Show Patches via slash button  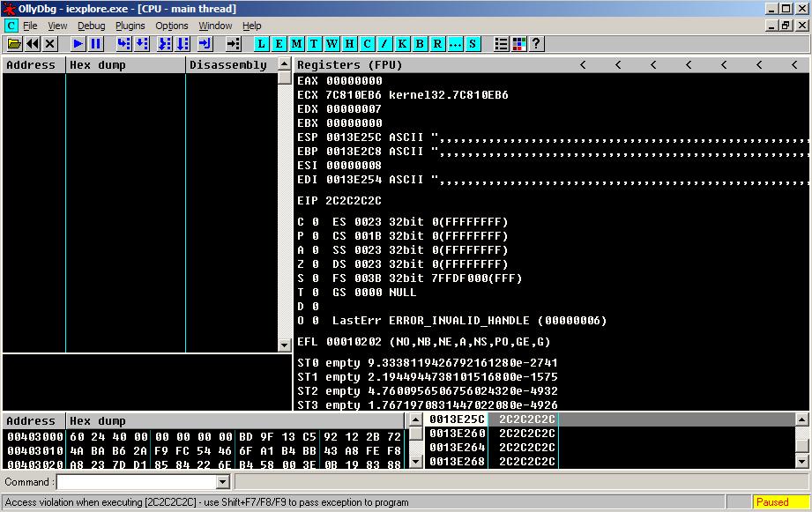[x=384, y=44]
